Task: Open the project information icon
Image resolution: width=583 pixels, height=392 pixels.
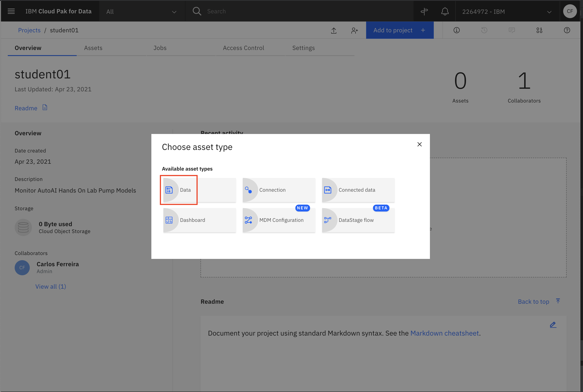Action: [x=457, y=30]
